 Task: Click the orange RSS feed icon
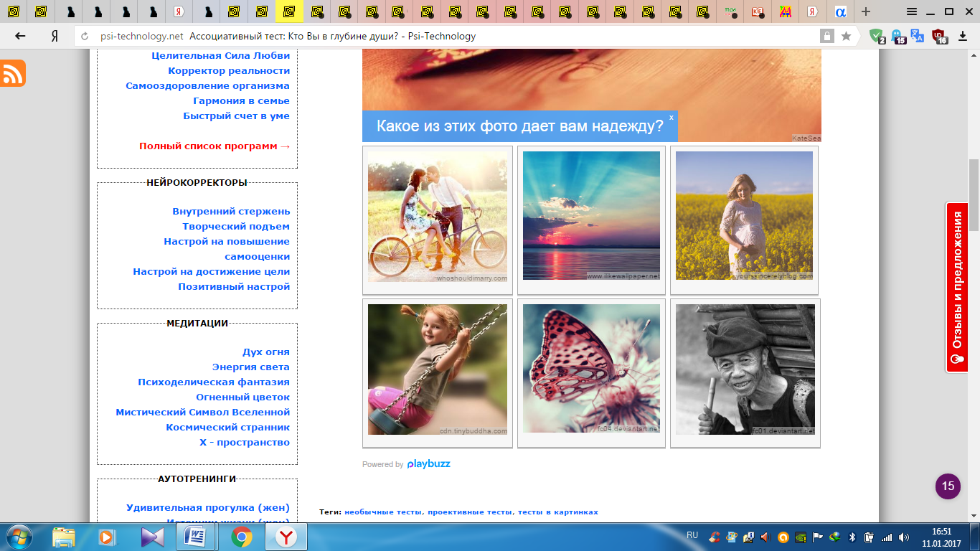(x=13, y=73)
